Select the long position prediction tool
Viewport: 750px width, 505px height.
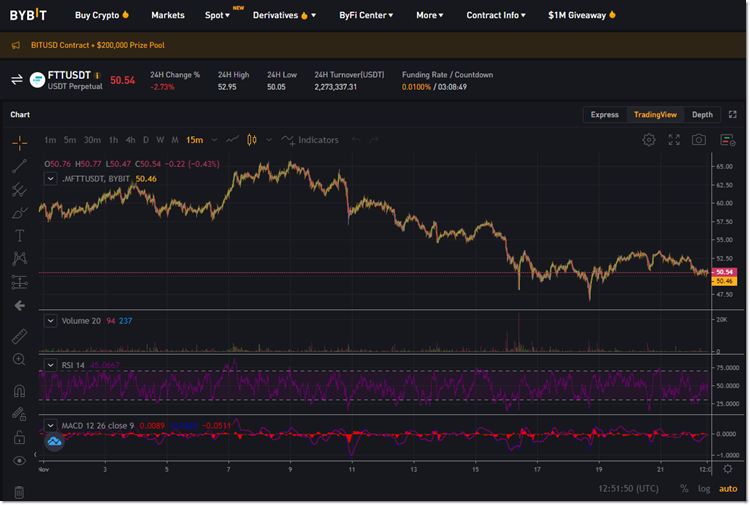pyautogui.click(x=20, y=282)
